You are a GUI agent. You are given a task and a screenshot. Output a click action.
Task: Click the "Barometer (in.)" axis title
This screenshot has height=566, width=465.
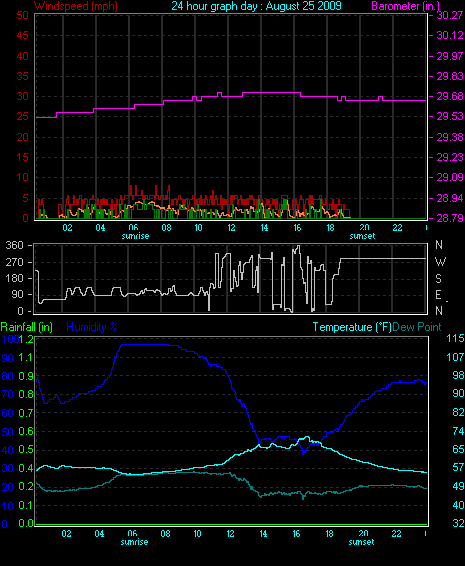coord(405,6)
